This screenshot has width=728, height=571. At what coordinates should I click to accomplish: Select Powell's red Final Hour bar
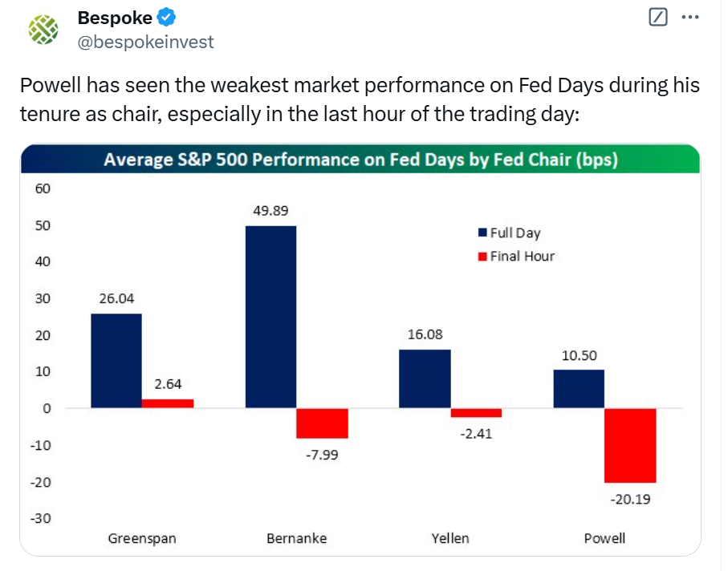(x=630, y=445)
